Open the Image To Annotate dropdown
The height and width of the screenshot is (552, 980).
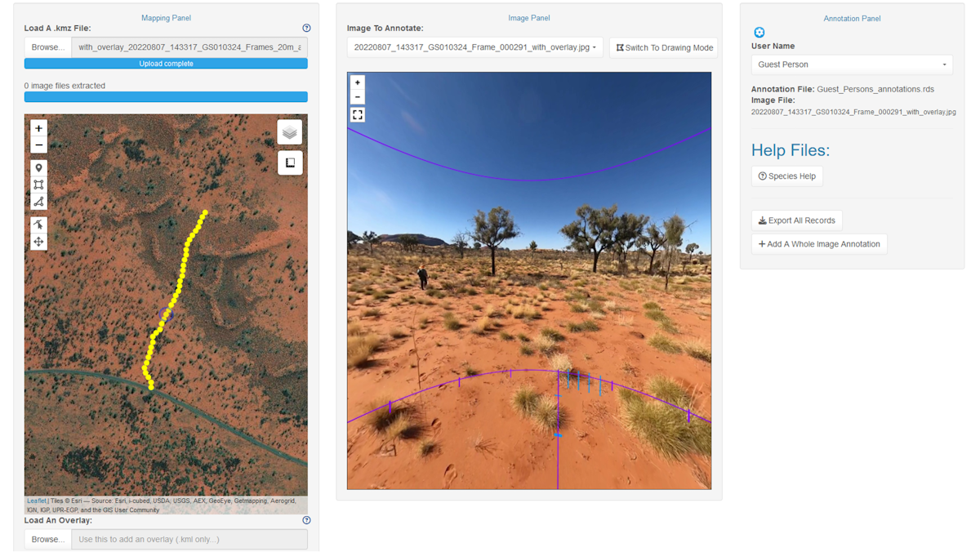pyautogui.click(x=474, y=47)
